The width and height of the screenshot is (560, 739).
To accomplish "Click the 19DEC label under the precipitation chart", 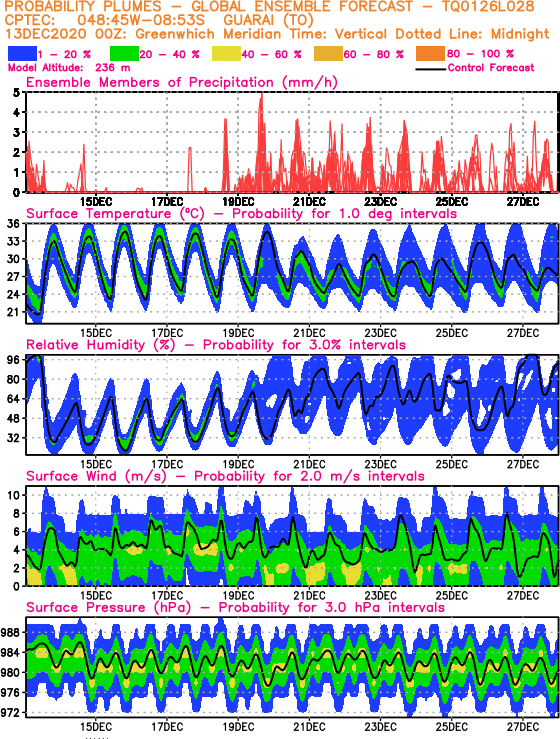I will pyautogui.click(x=238, y=202).
